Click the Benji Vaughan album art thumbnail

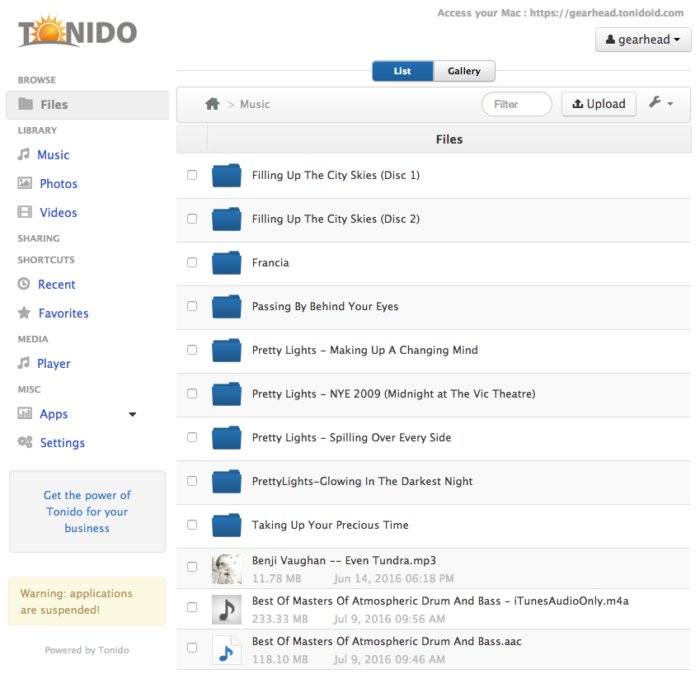[227, 569]
